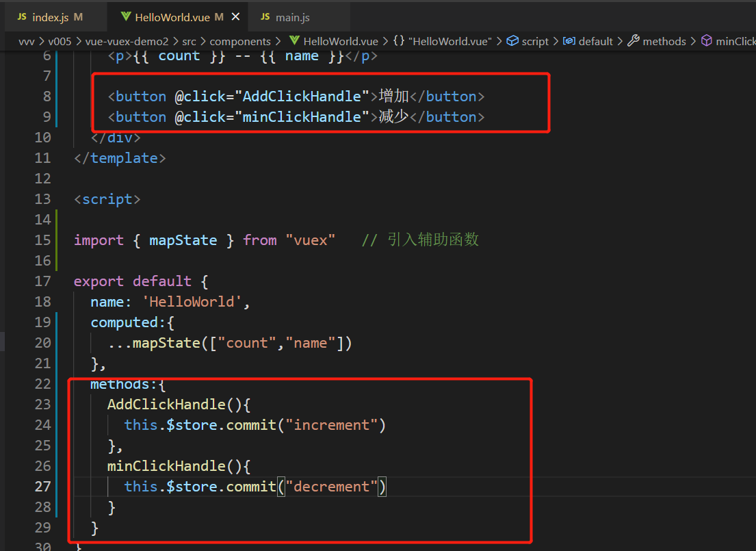Screen dimensions: 756x551
Task: Click line number 27 in gutter
Action: [42, 487]
